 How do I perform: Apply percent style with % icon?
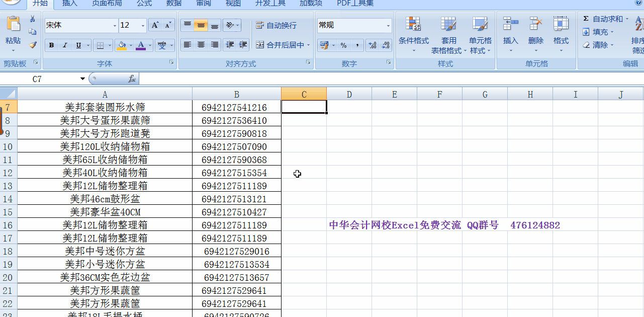[343, 45]
